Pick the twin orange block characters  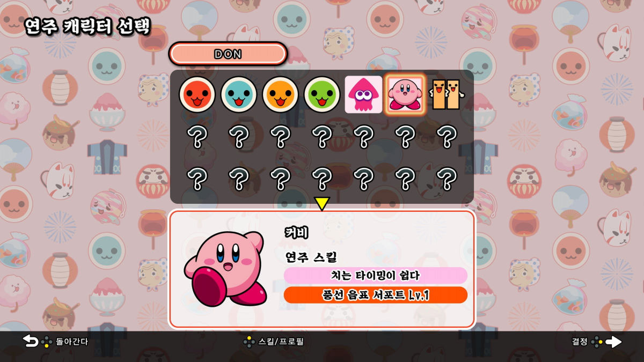tap(447, 94)
